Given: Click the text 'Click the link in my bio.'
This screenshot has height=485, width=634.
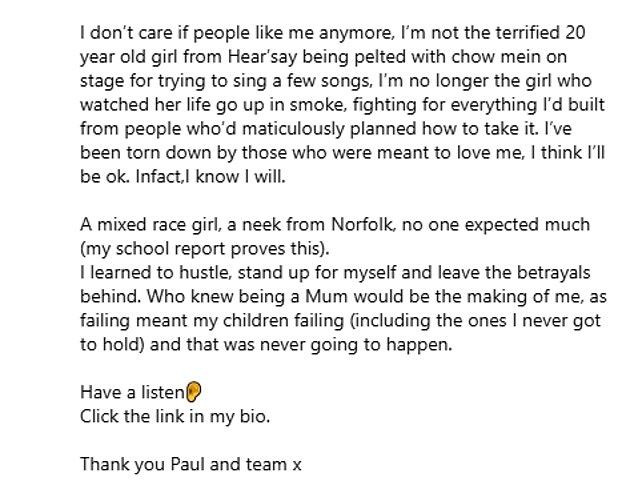Looking at the screenshot, I should coord(175,416).
